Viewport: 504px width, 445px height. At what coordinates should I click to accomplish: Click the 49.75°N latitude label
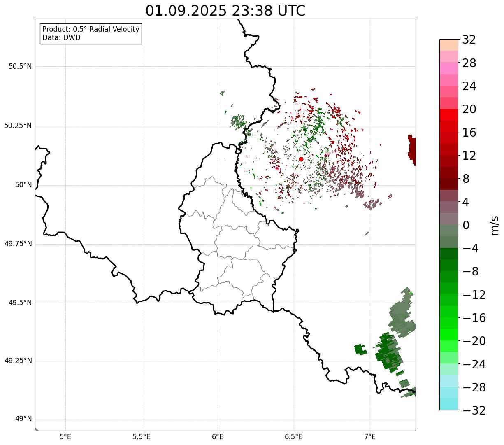click(x=18, y=244)
